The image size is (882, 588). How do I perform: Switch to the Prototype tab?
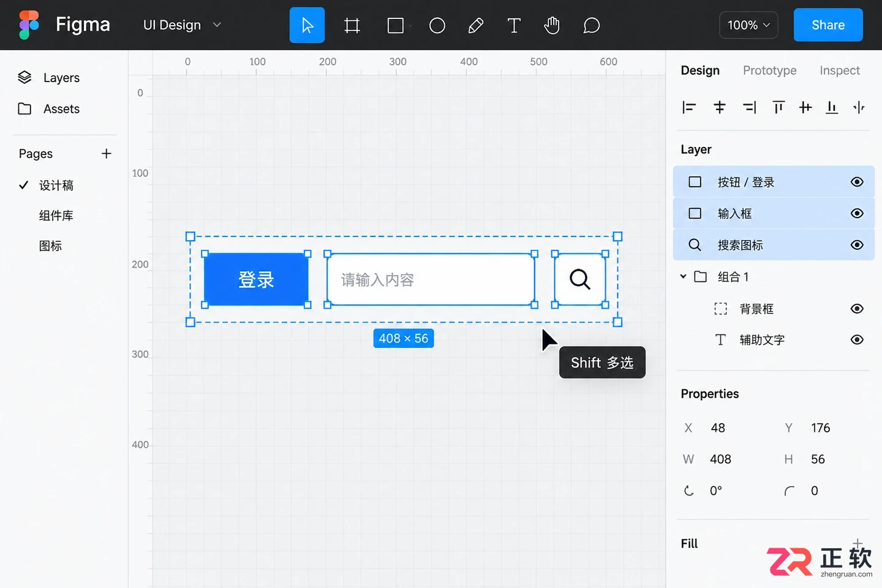coord(769,70)
